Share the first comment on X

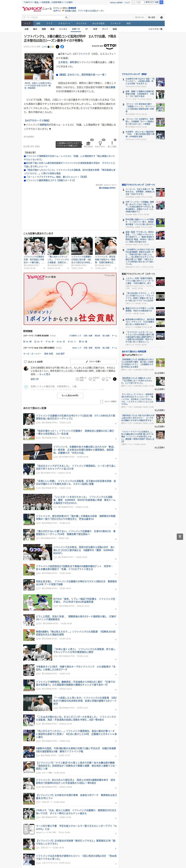tap(115, 379)
